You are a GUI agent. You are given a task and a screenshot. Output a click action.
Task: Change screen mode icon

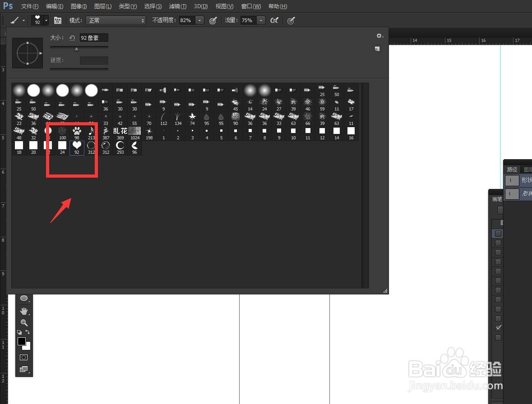coord(24,369)
